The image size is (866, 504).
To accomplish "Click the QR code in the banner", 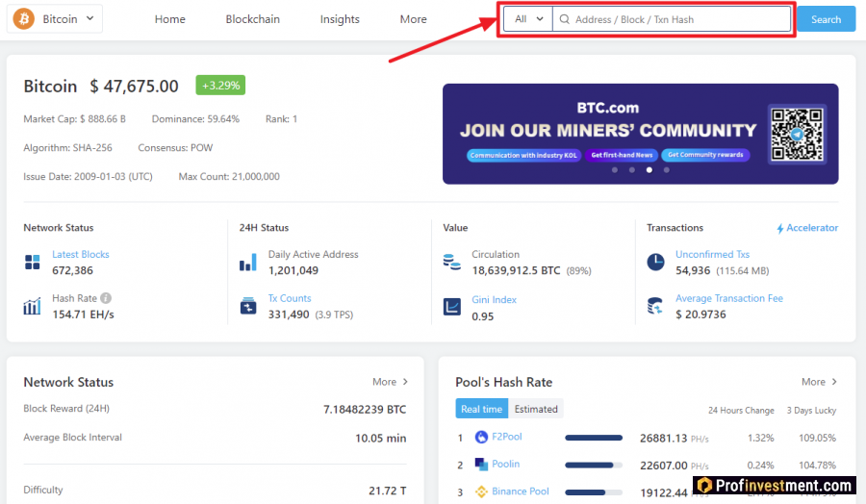I will (797, 134).
